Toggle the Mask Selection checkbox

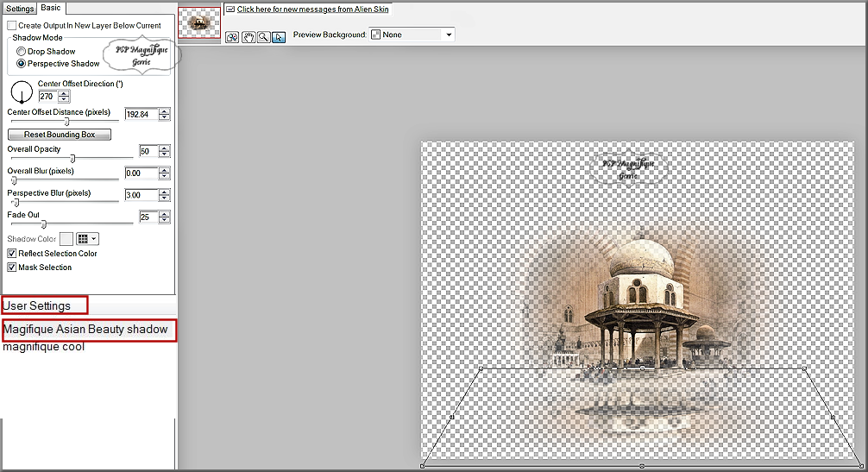click(12, 267)
